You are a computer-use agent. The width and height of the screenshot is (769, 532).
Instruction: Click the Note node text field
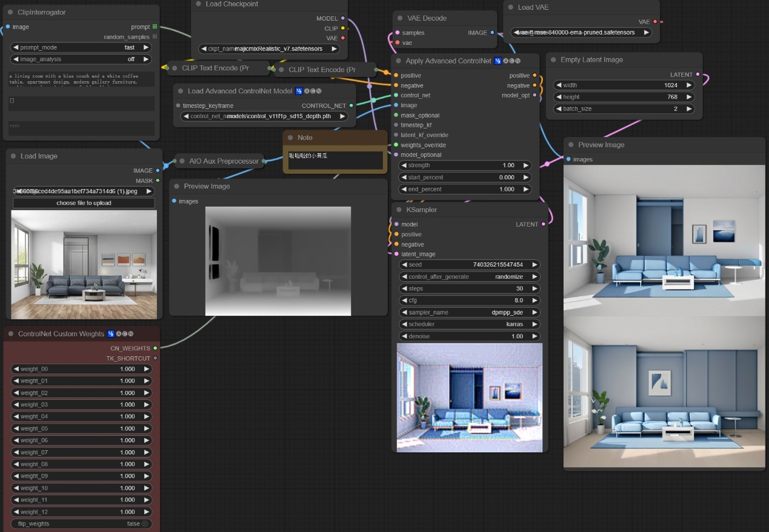click(335, 160)
